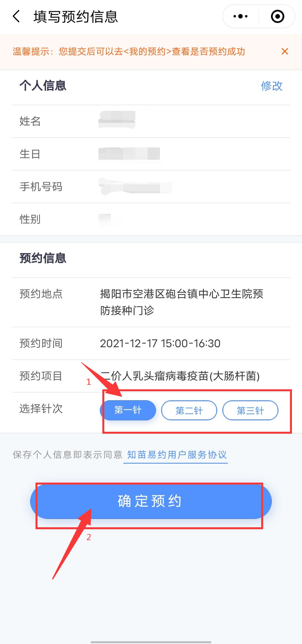Viewport: 302px width, 644px height.
Task: Tap the 个人信息 section heading
Action: point(43,85)
